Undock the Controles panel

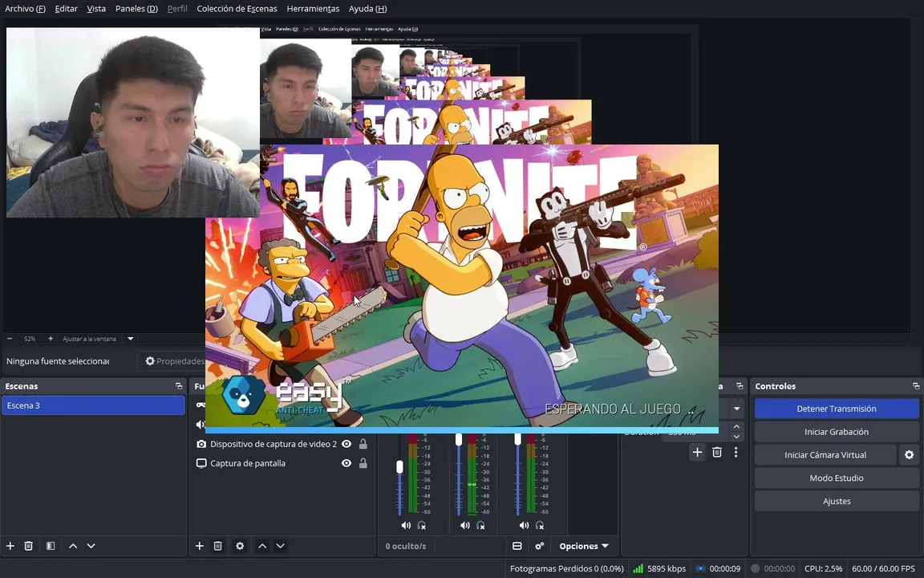(916, 385)
